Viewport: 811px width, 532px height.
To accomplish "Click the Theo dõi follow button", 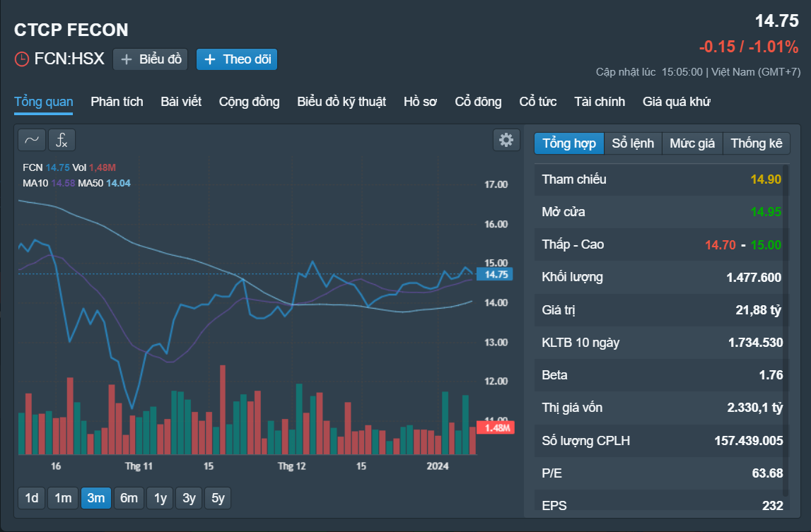I will pyautogui.click(x=237, y=59).
